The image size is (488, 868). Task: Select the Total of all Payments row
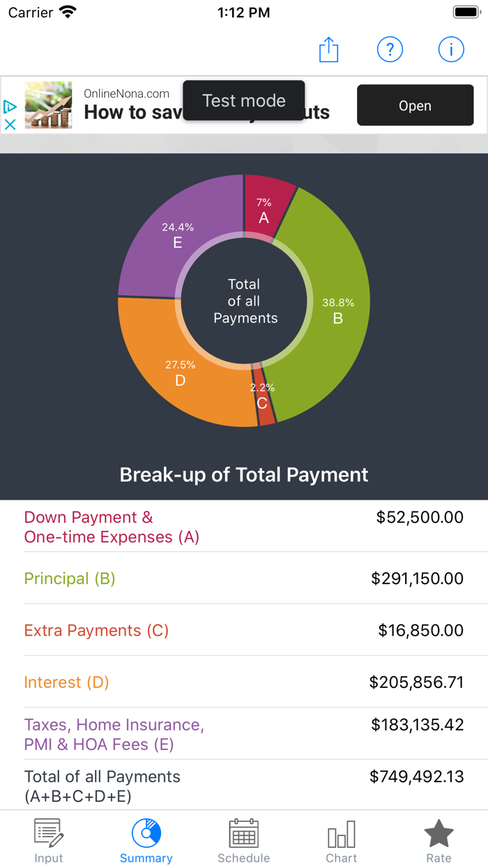click(x=244, y=784)
